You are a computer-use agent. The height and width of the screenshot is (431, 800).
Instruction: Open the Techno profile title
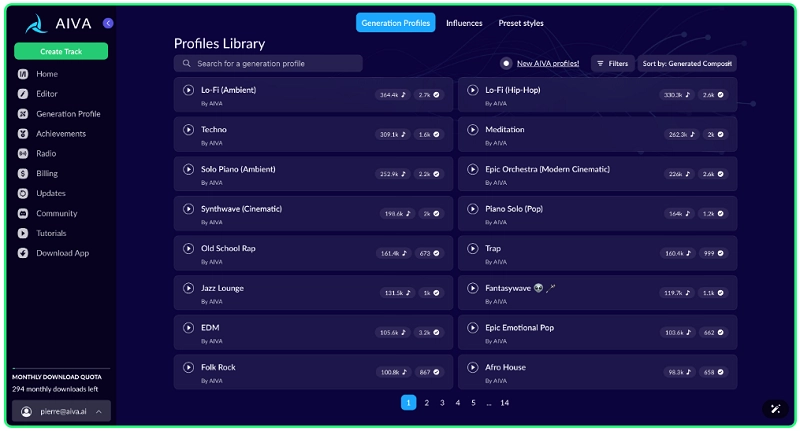pos(214,130)
